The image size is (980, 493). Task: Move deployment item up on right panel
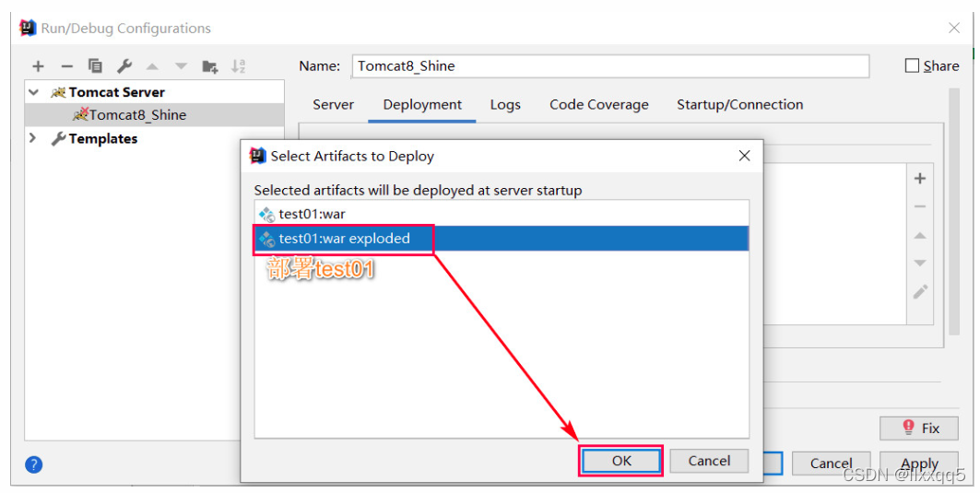tap(920, 236)
